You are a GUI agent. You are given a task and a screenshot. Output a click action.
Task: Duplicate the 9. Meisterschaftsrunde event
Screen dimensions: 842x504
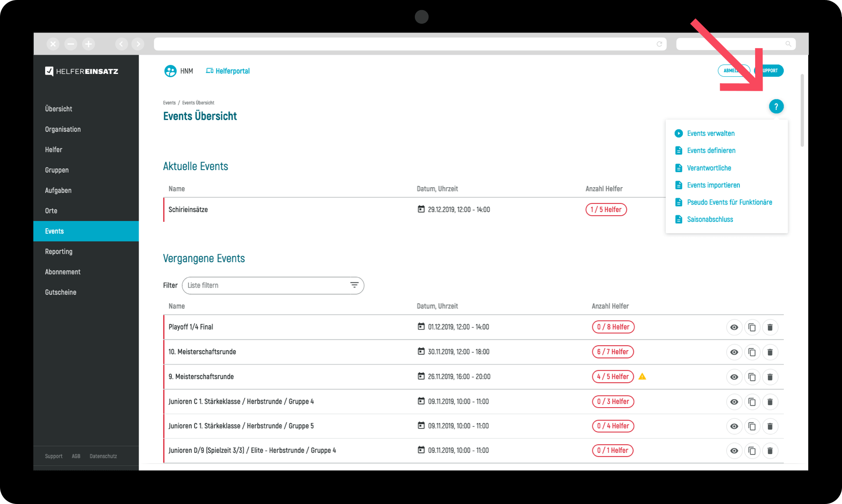752,377
